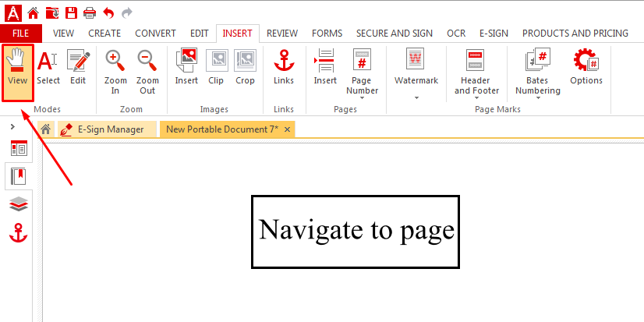
Task: Expand the Watermark dropdown
Action: point(416,98)
